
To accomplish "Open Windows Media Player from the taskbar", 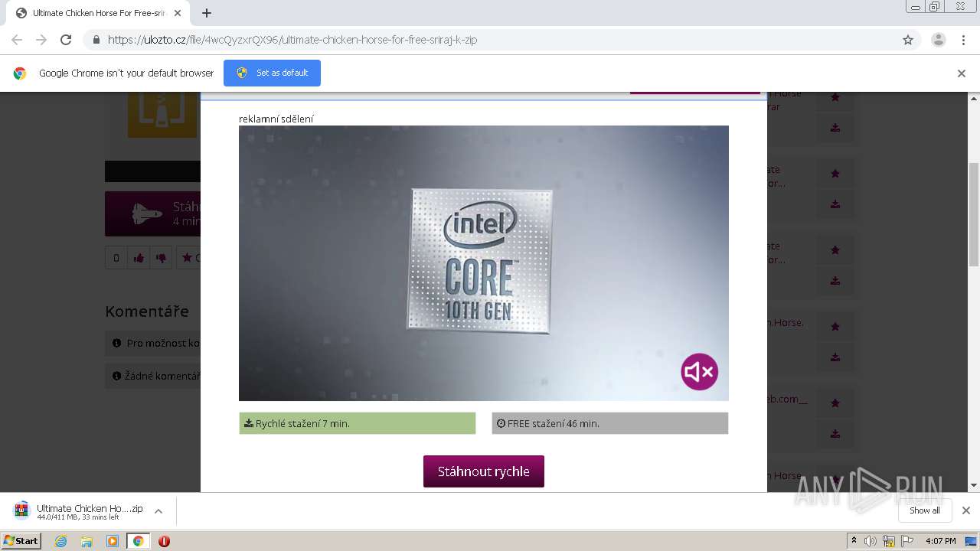I will pyautogui.click(x=113, y=541).
